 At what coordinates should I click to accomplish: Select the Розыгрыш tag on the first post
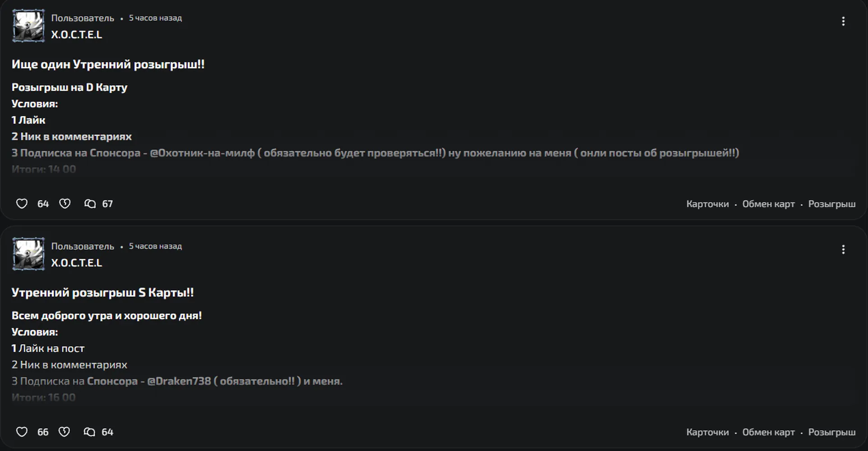[832, 204]
